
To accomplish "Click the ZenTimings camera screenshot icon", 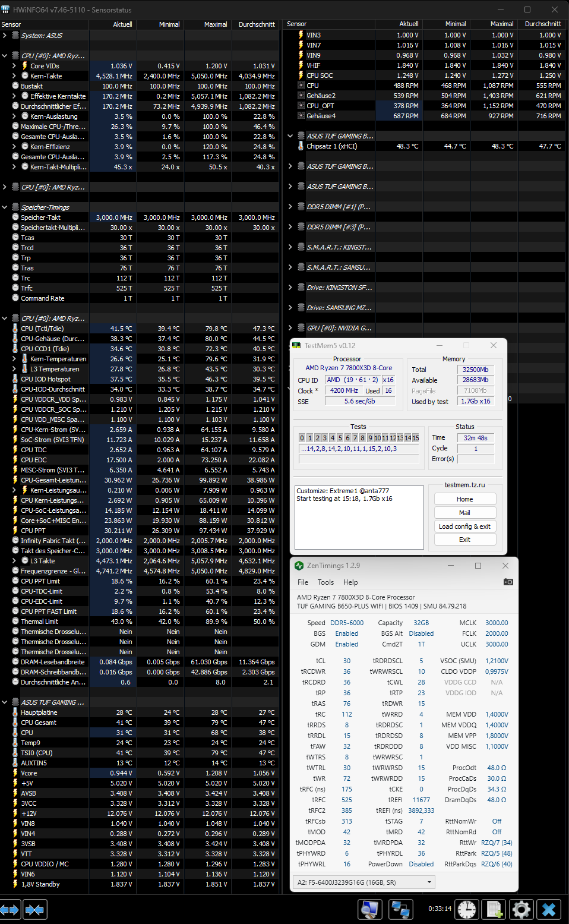I will [508, 582].
